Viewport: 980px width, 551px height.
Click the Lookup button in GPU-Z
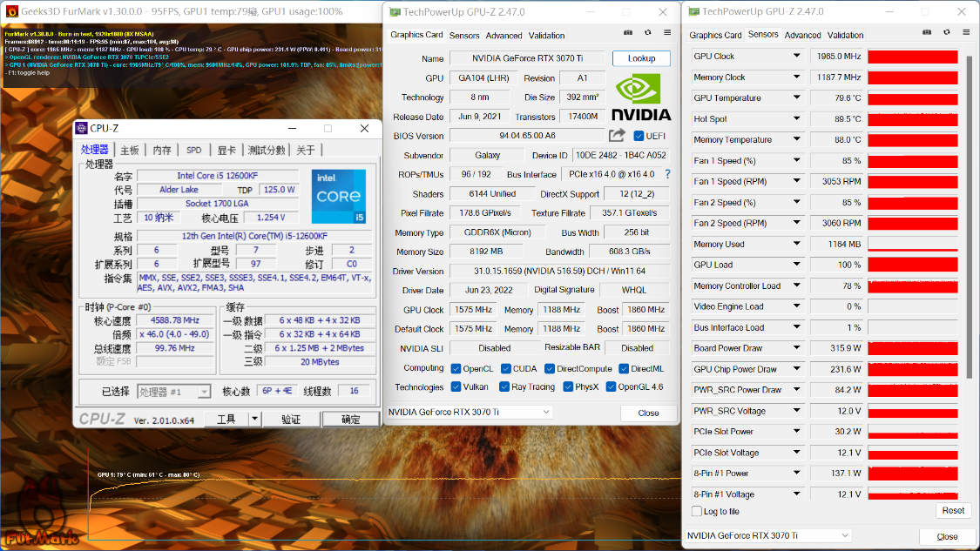click(641, 58)
